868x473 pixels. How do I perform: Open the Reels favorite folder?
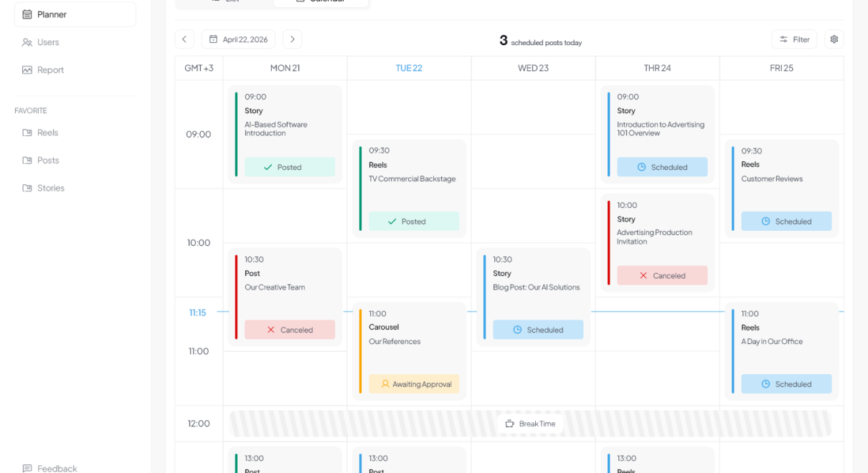click(x=47, y=133)
